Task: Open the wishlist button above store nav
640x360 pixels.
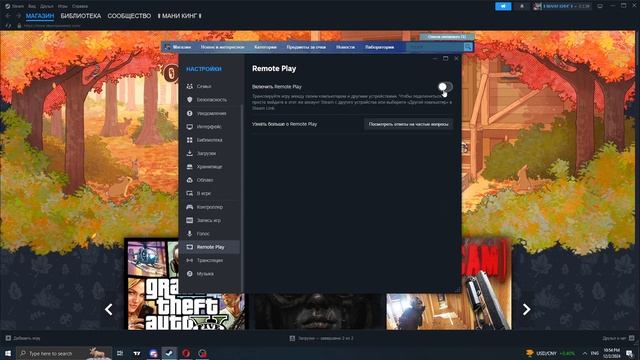Action: (447, 37)
